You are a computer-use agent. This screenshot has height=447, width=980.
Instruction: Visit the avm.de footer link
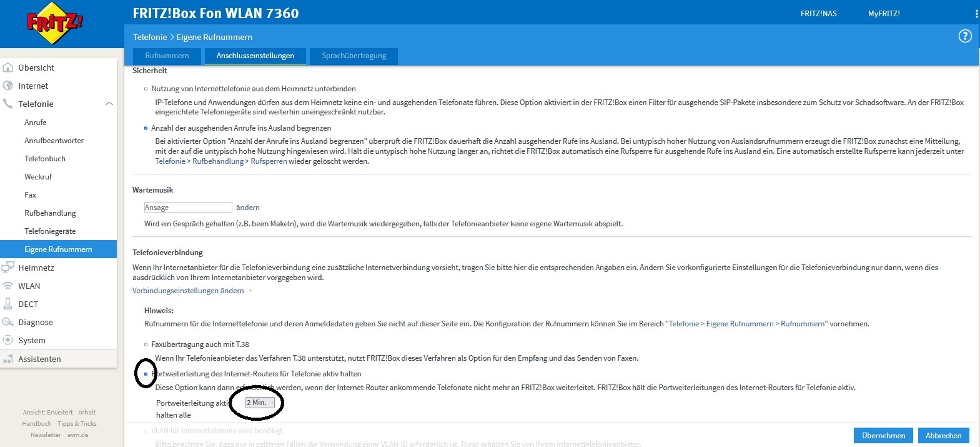[77, 435]
